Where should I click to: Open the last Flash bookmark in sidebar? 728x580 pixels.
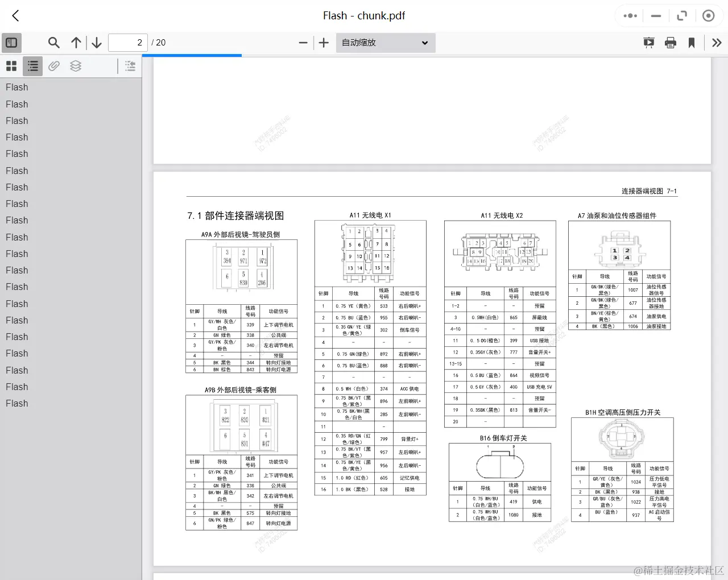tap(16, 403)
